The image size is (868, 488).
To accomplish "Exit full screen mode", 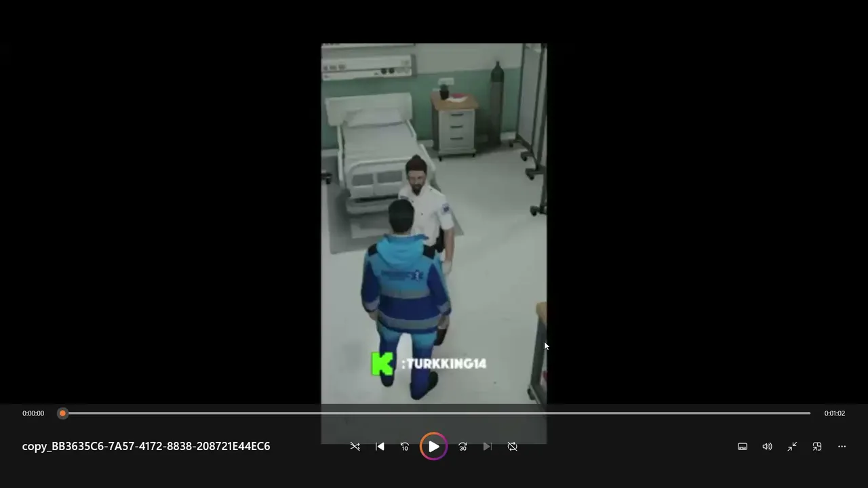I will point(792,447).
